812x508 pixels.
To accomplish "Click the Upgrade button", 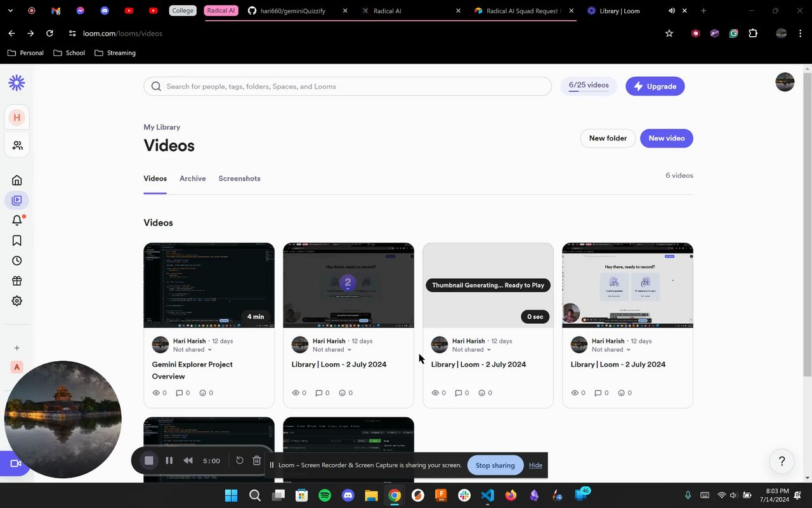I will tap(655, 86).
